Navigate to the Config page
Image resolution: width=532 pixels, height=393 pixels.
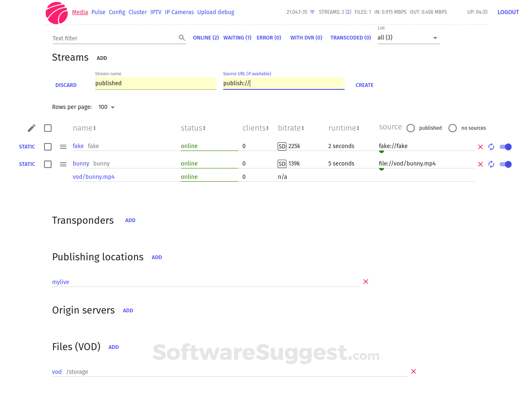pos(117,12)
